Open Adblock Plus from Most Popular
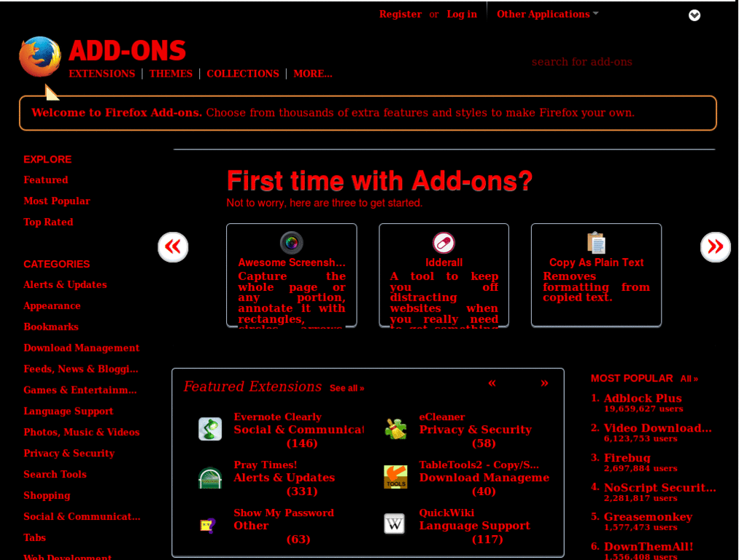 [x=642, y=398]
